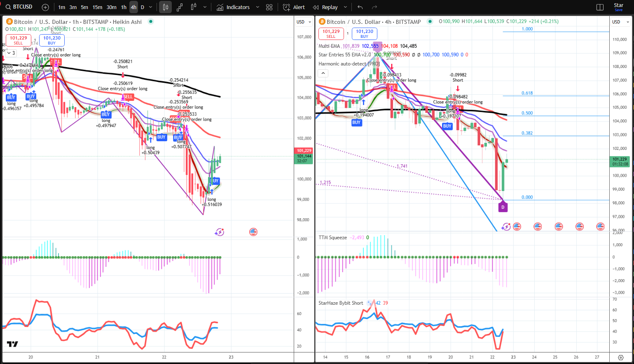Click the green 101,229 price label on 4h axis
The height and width of the screenshot is (364, 634).
click(620, 161)
